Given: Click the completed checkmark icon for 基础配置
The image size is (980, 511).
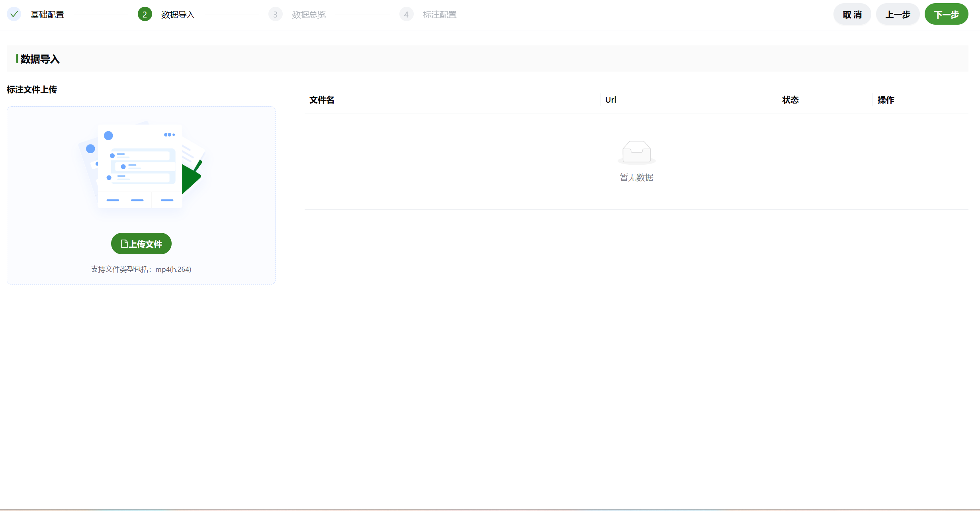Looking at the screenshot, I should coord(14,14).
